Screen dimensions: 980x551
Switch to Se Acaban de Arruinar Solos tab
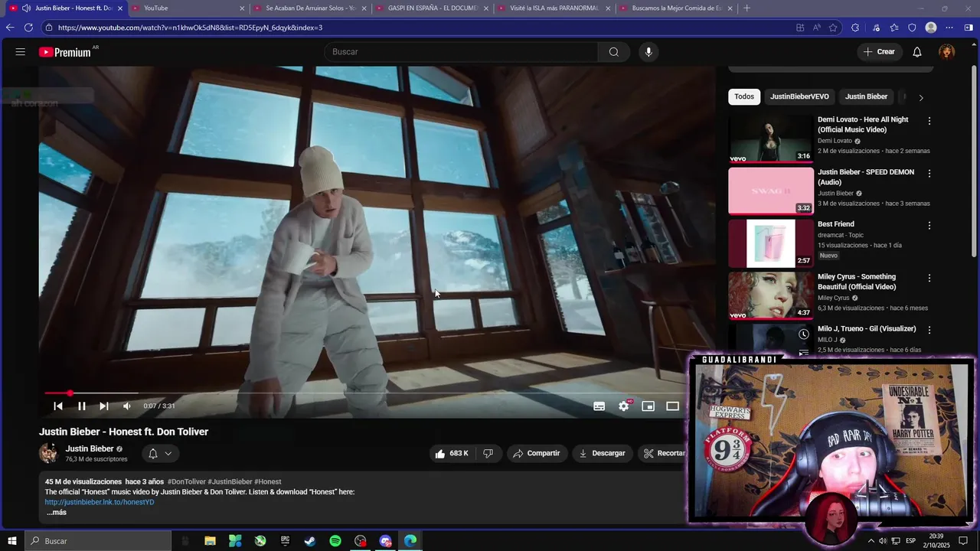pos(310,8)
